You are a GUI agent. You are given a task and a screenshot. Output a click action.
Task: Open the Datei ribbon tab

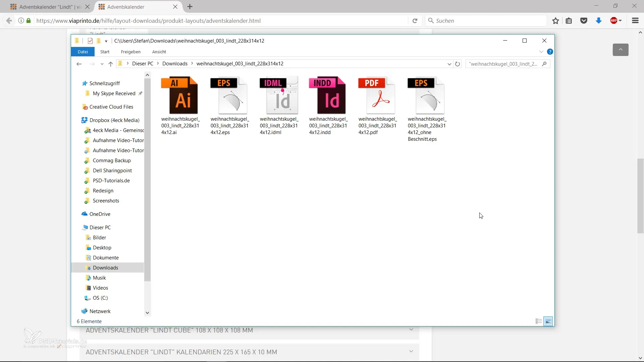tap(83, 52)
